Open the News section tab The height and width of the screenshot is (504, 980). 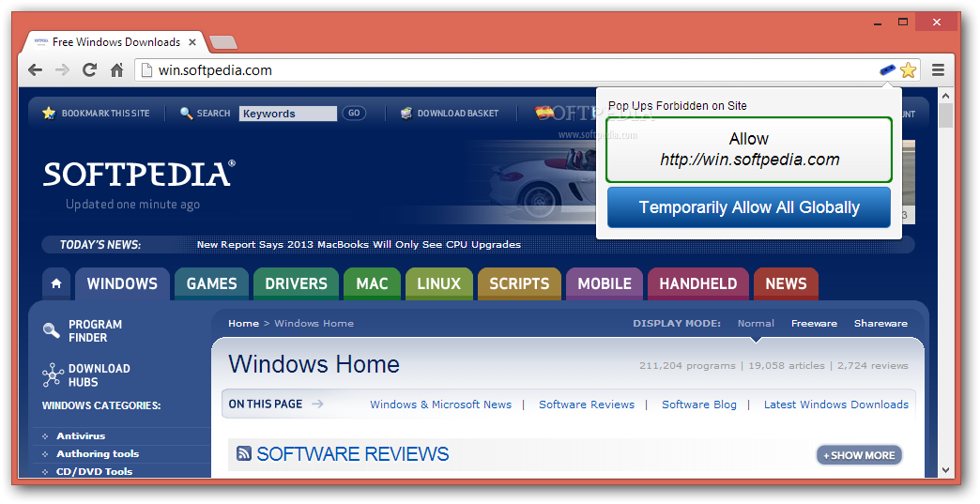click(787, 283)
